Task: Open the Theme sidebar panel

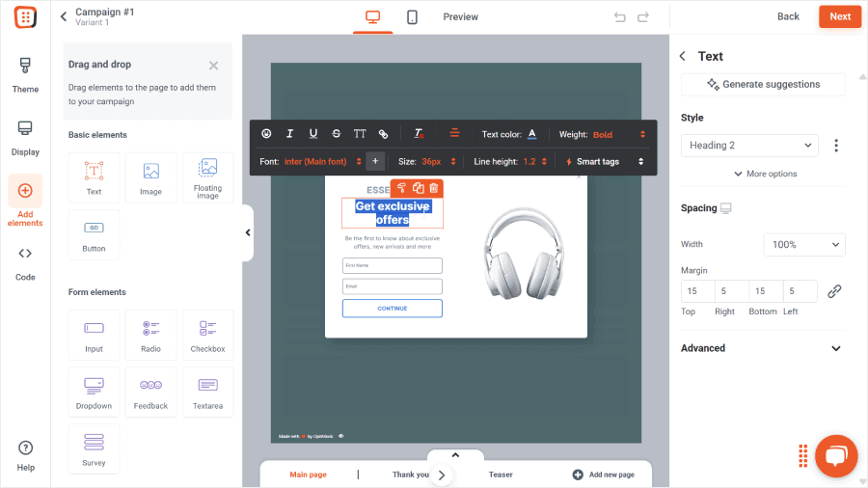Action: pos(25,75)
